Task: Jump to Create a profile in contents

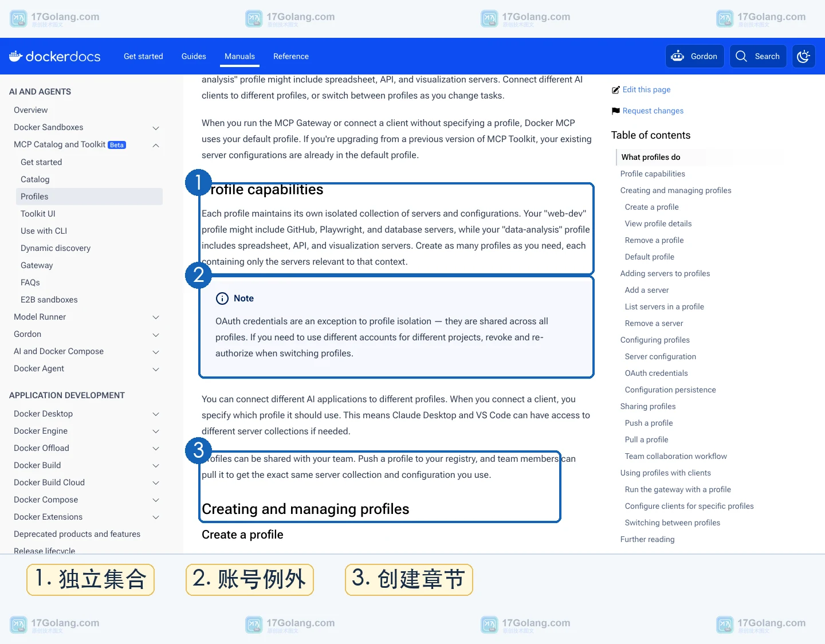Action: tap(651, 207)
